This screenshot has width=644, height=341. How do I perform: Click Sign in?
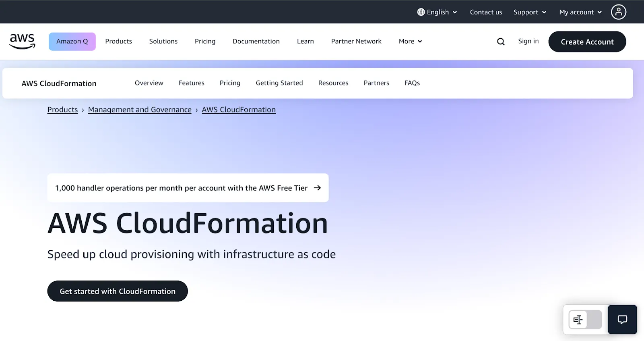click(x=528, y=41)
